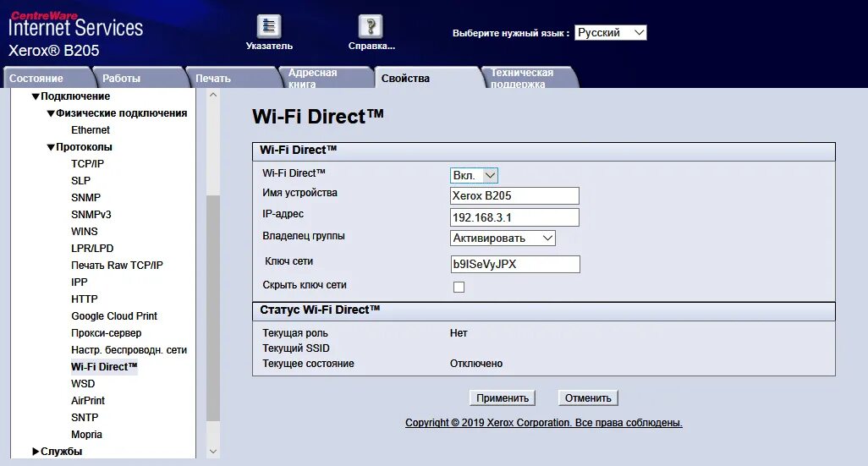Open TCP/IP protocol settings
The width and height of the screenshot is (868, 466).
click(x=87, y=164)
